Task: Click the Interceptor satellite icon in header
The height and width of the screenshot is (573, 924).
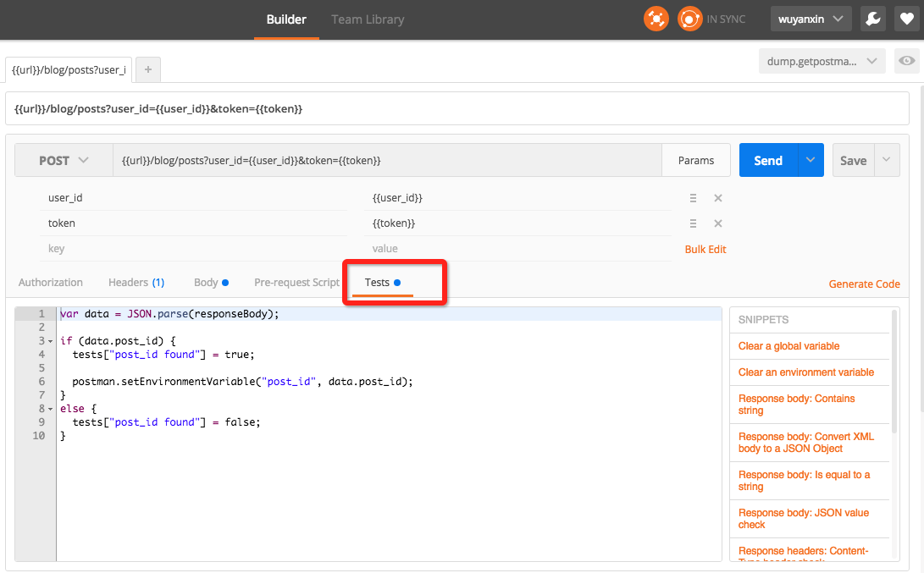Action: click(x=656, y=19)
